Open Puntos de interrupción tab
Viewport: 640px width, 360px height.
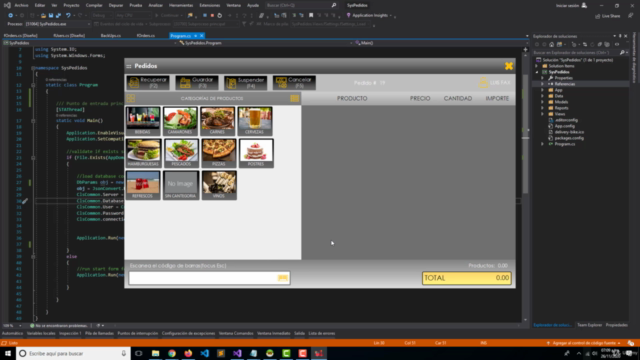(138, 333)
